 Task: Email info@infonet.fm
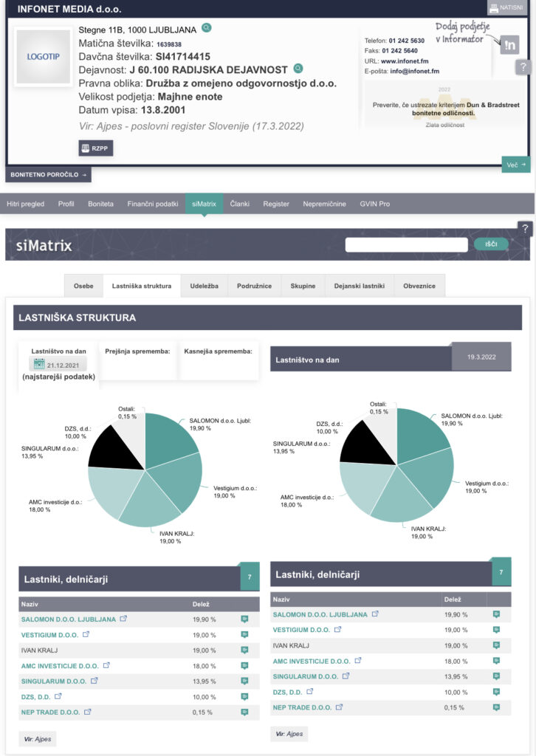(414, 71)
